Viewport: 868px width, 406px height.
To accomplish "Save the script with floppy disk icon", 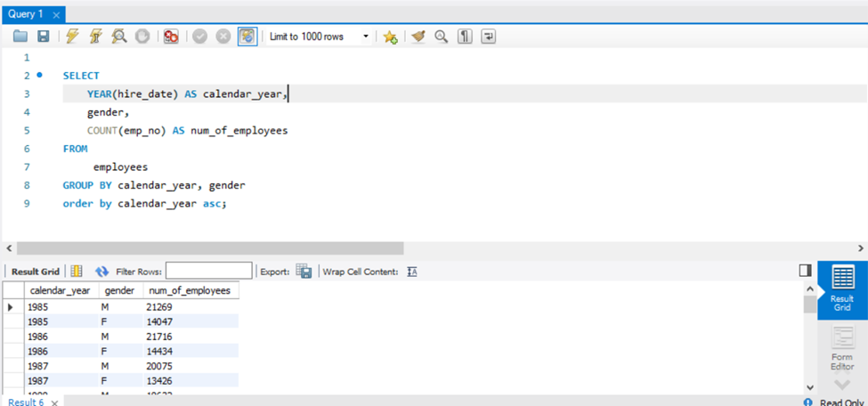I will click(44, 37).
